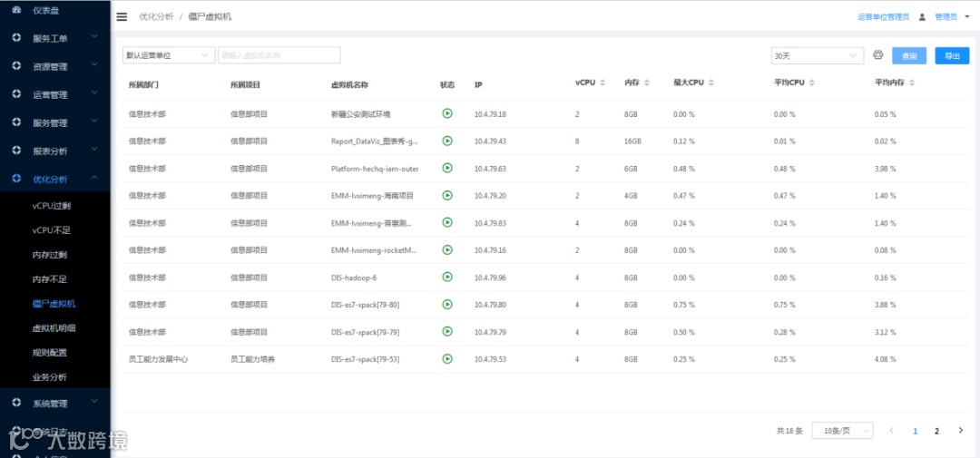Sort by 平均内存 column arrows
The width and height of the screenshot is (980, 458).
point(912,83)
